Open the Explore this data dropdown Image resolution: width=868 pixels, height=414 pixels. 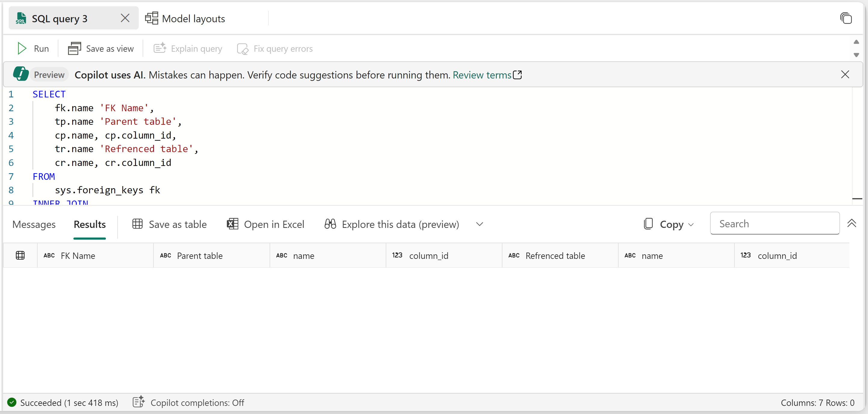click(x=480, y=224)
